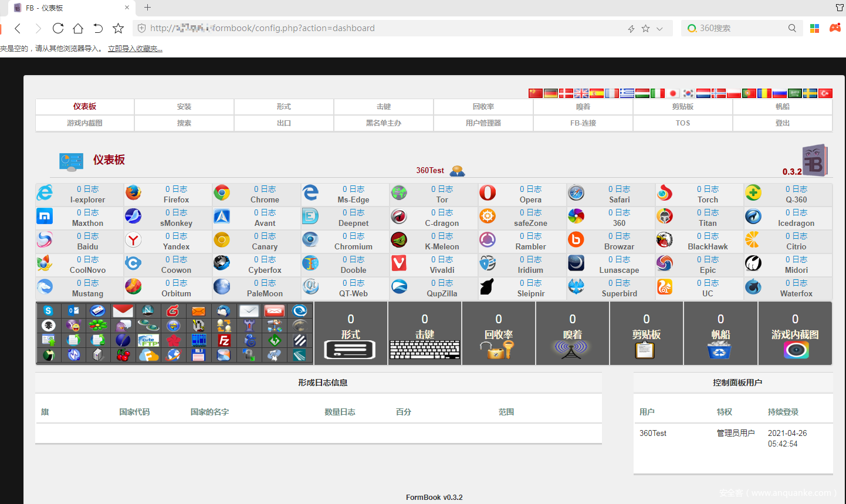The image size is (846, 504).
Task: Open Chrome 0 日志 logs link
Action: coord(265,189)
